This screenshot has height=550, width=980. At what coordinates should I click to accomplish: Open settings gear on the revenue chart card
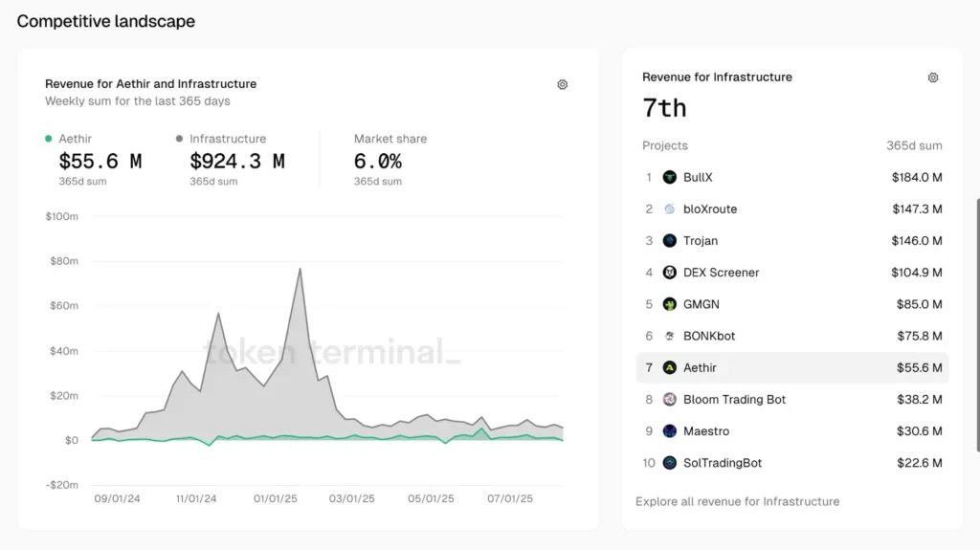click(563, 84)
